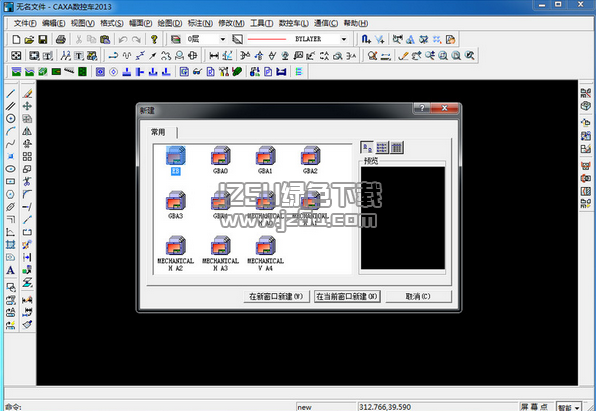
Task: Click the 取消(C) cancel button
Action: point(418,296)
